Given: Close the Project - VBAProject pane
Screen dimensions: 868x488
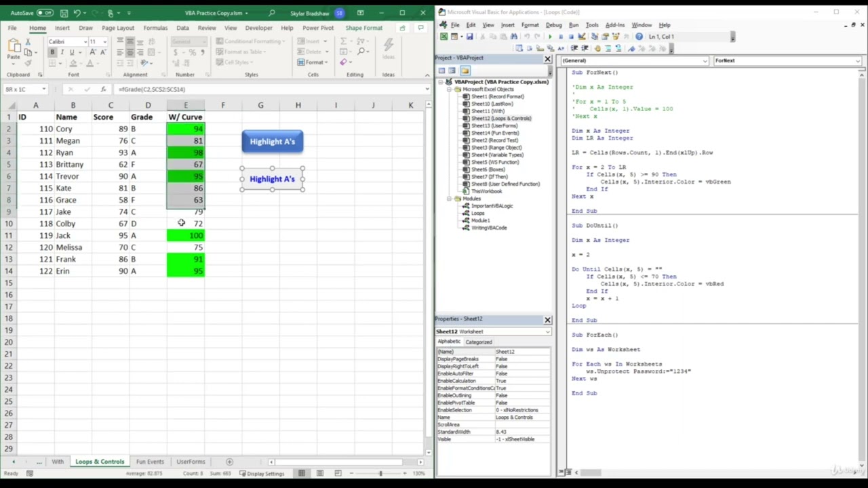Looking at the screenshot, I should pyautogui.click(x=547, y=59).
